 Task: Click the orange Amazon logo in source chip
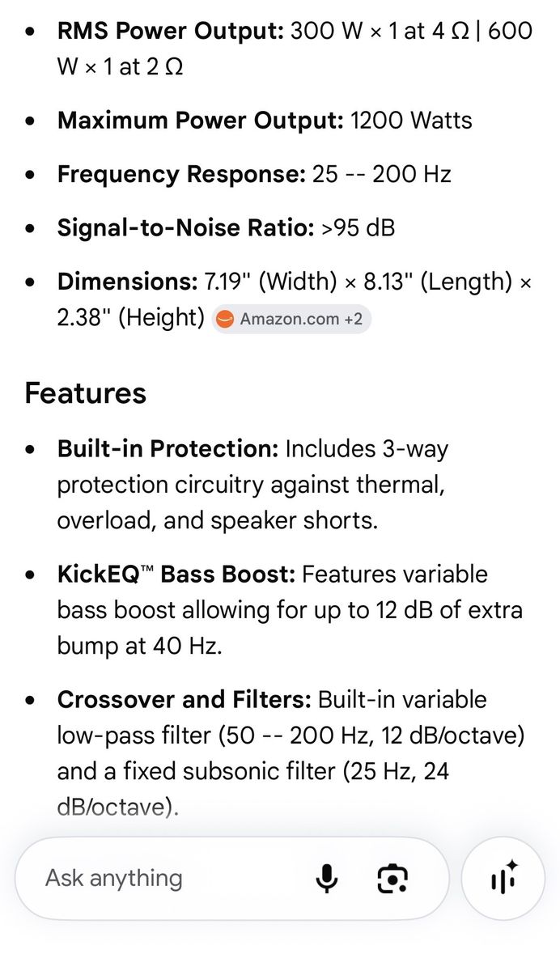pos(226,319)
